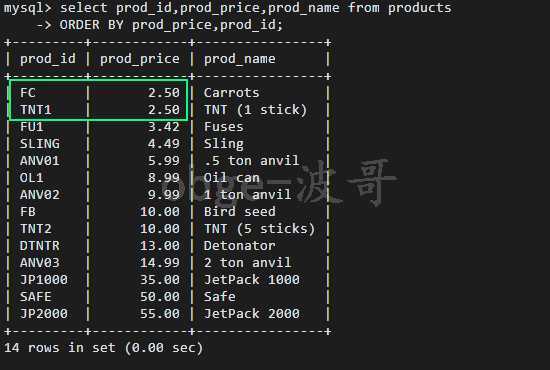The width and height of the screenshot is (550, 370).
Task: Click the Bird seed product name
Action: [x=240, y=211]
